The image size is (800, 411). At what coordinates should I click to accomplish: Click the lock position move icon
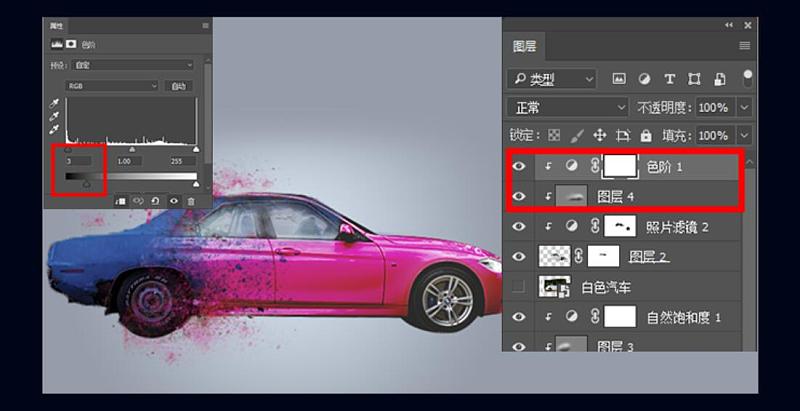[x=600, y=135]
